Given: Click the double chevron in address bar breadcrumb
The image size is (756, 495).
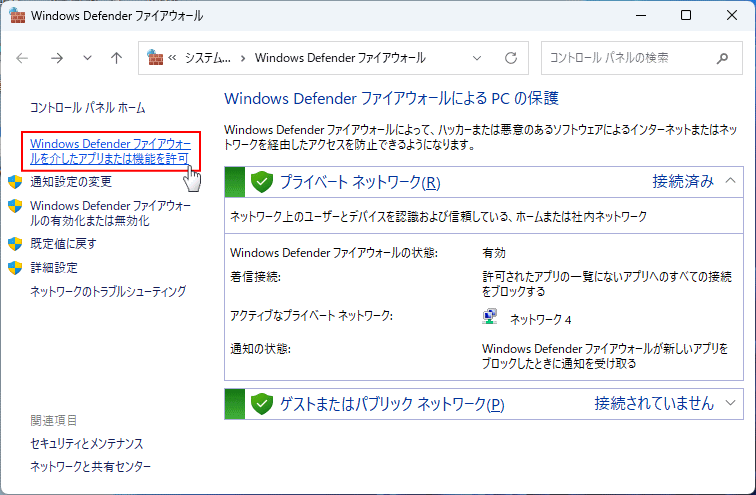Looking at the screenshot, I should 172,58.
